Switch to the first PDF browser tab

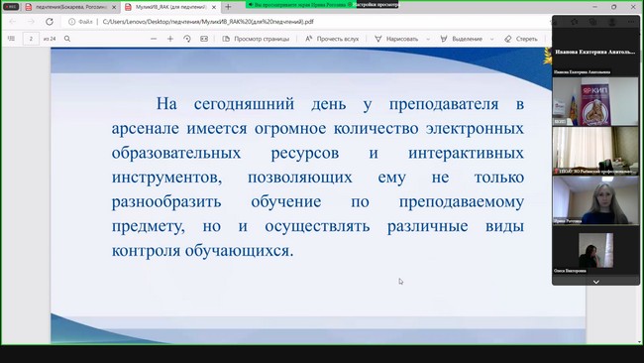(x=70, y=7)
